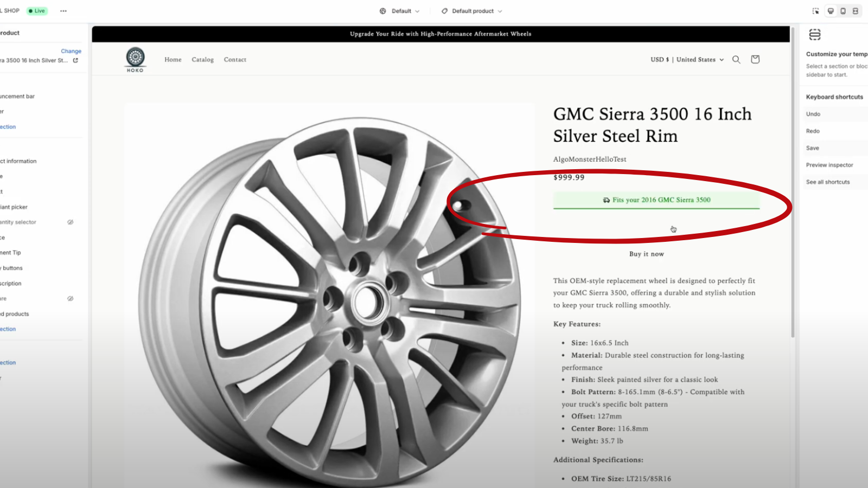
Task: Click the GMC Sierra 3500 product title
Action: [653, 125]
